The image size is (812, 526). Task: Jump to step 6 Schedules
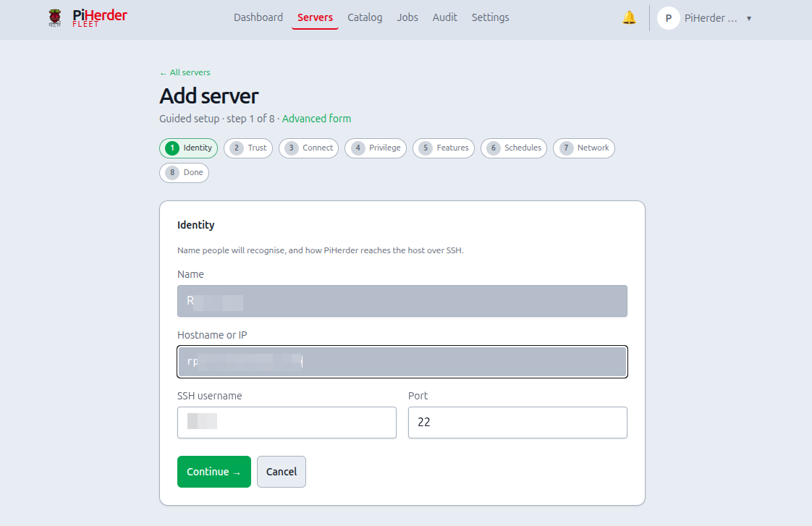pos(514,148)
